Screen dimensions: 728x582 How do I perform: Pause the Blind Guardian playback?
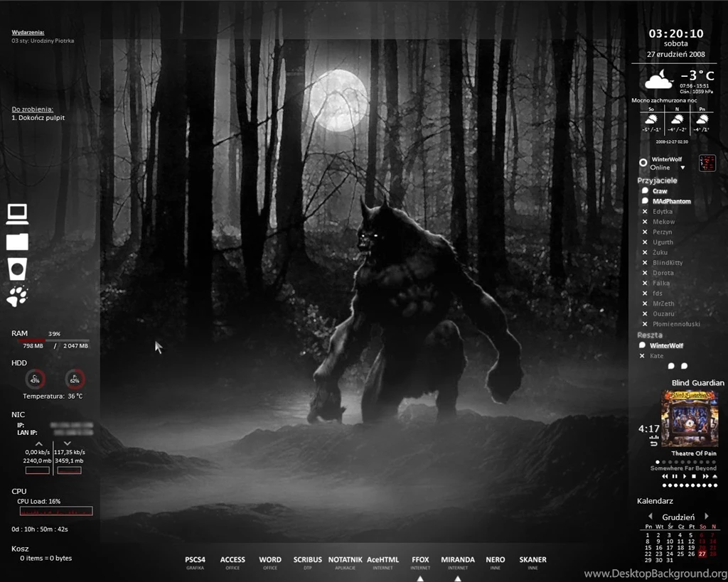coord(675,476)
